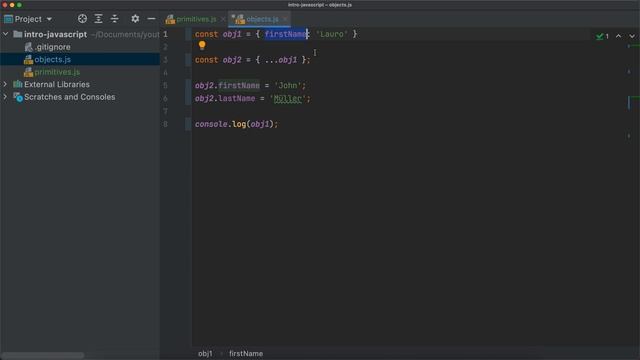Click the project panel horizontal scrollbar
Viewport: 640px width, 360px height.
point(42,356)
